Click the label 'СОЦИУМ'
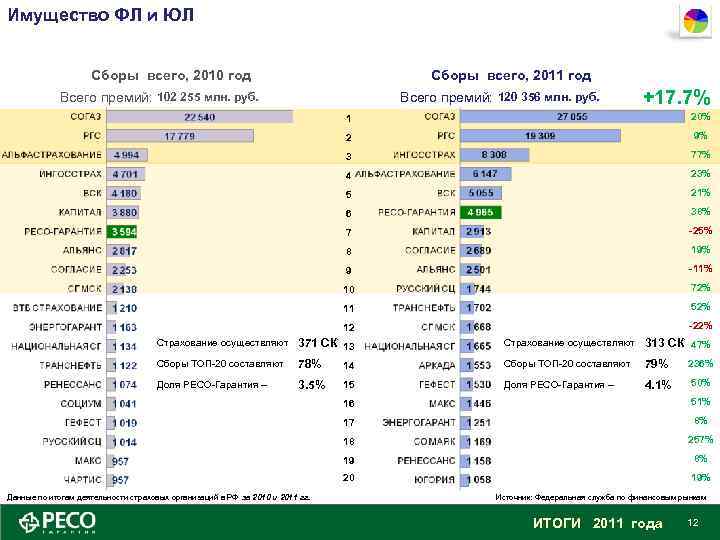The image size is (720, 540). coord(81,404)
